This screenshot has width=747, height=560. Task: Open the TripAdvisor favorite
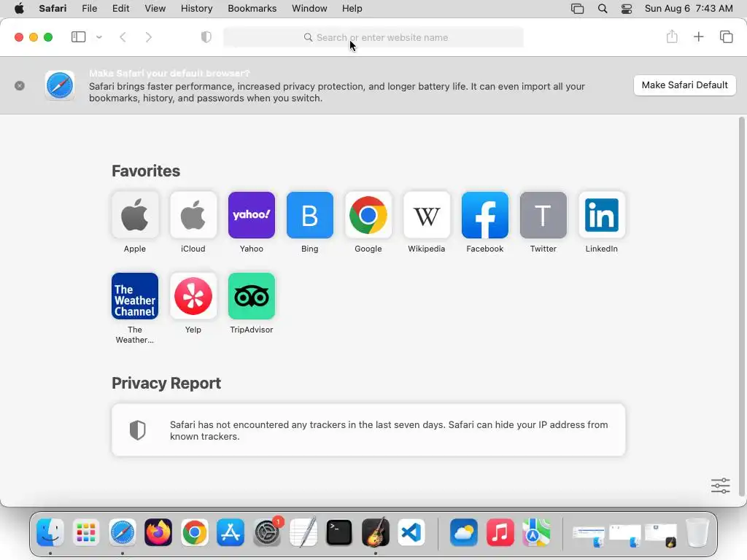coord(252,296)
